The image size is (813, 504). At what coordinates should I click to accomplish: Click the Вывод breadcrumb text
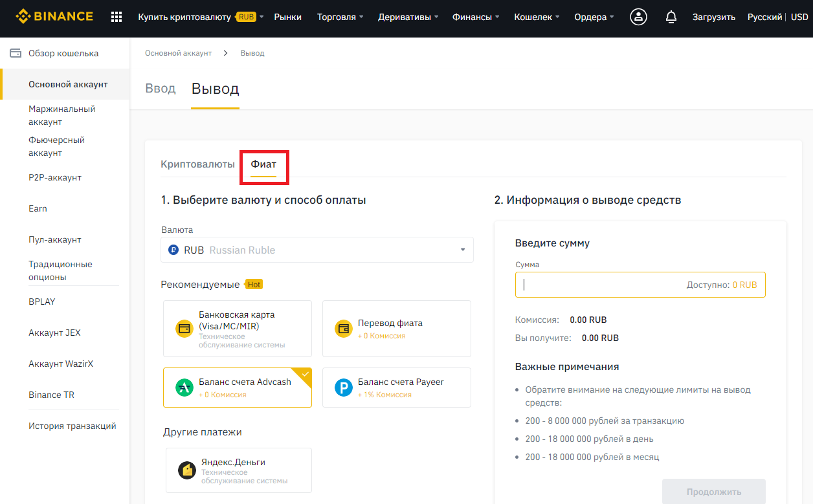(x=252, y=53)
